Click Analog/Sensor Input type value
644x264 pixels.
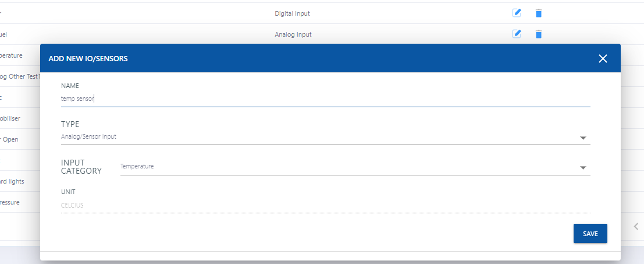(88, 136)
